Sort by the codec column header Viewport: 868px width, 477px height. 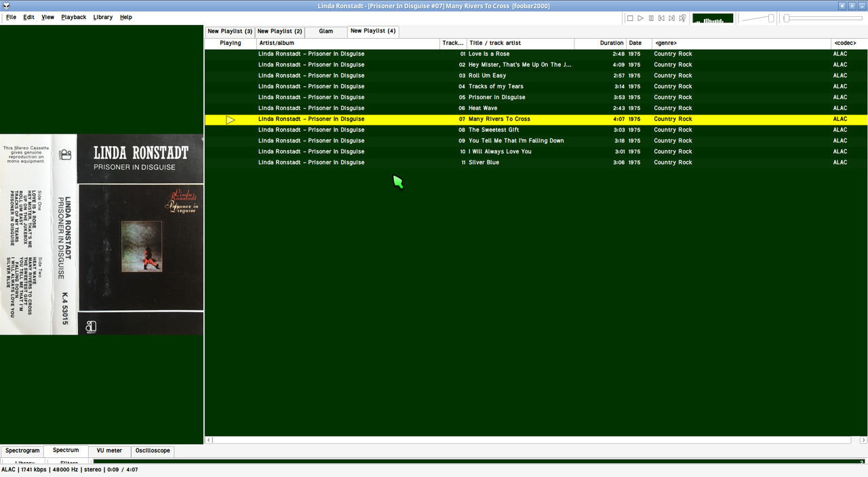click(x=849, y=43)
